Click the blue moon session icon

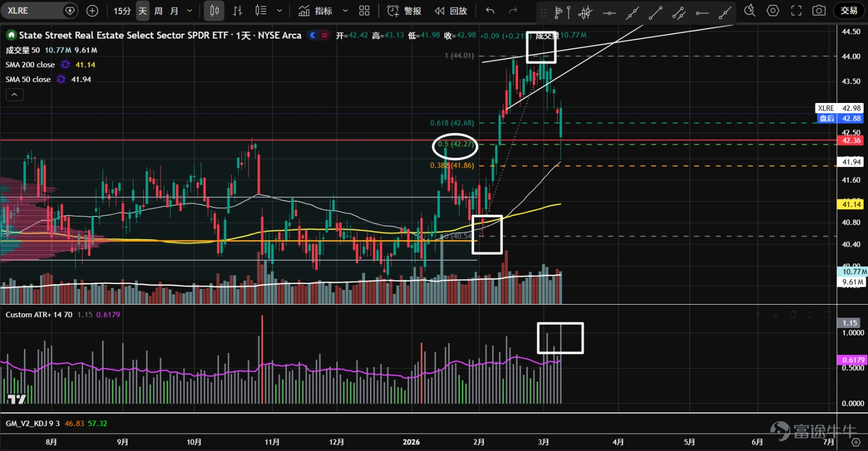pos(312,35)
